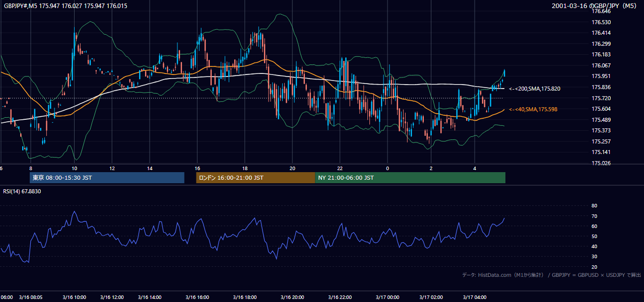The image size is (644, 302).
Task: Click price axis value 175.720
Action: pos(601,98)
